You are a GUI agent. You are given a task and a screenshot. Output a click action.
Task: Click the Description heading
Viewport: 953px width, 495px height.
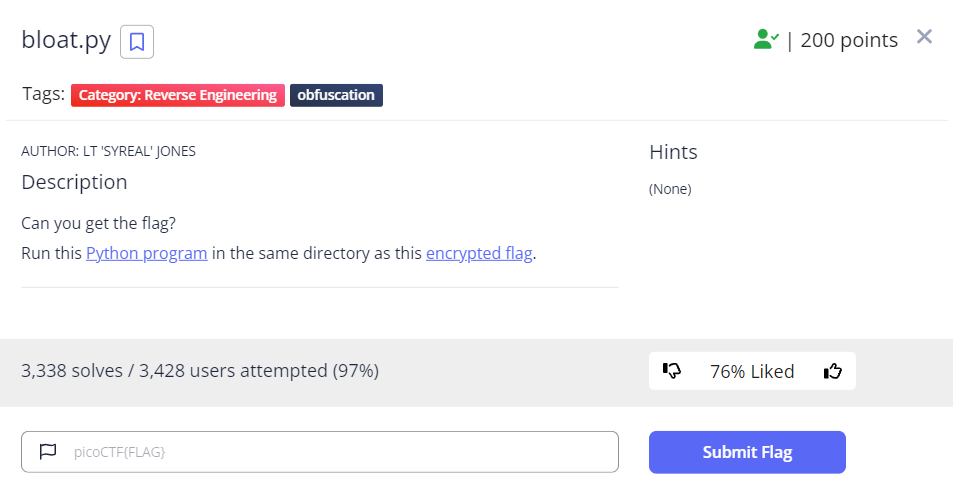[74, 182]
